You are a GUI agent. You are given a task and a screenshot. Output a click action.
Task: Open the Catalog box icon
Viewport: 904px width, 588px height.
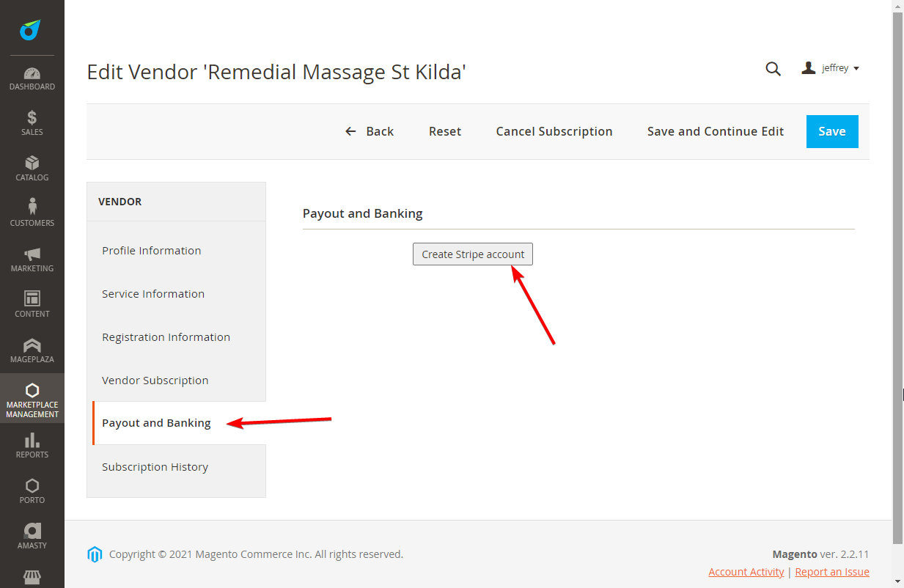click(x=32, y=163)
